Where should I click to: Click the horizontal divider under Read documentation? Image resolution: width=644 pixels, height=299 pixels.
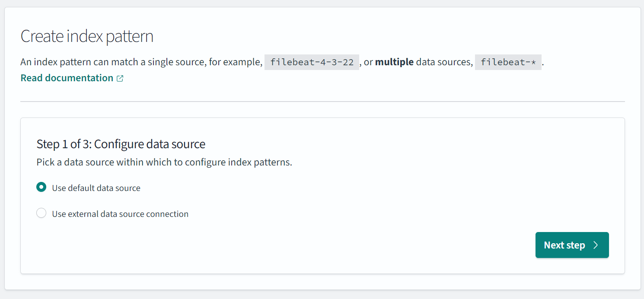point(322,102)
